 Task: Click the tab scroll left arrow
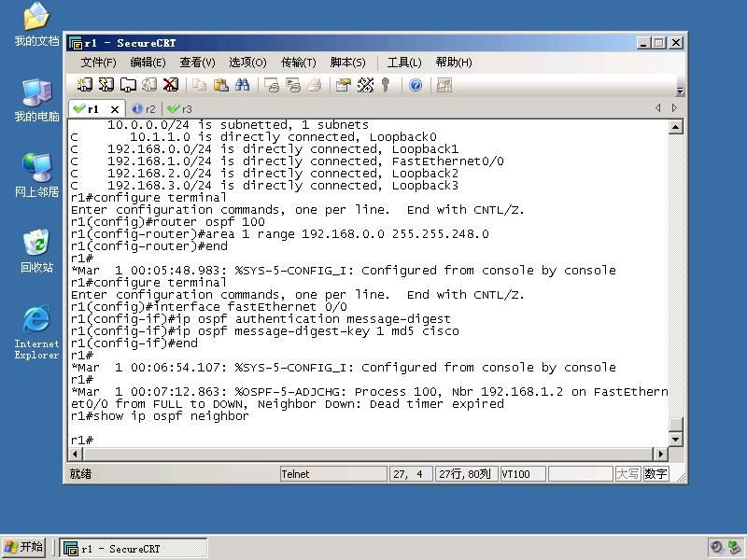pyautogui.click(x=658, y=107)
